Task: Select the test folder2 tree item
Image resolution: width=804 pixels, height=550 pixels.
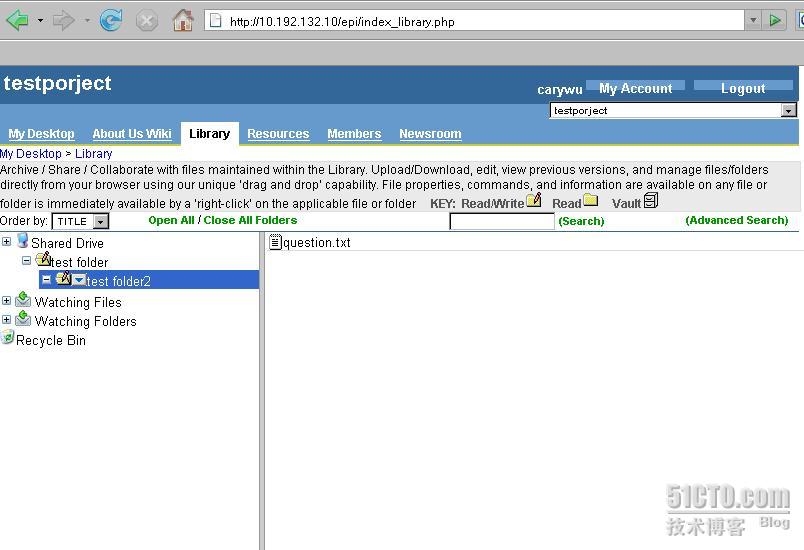Action: pos(118,281)
